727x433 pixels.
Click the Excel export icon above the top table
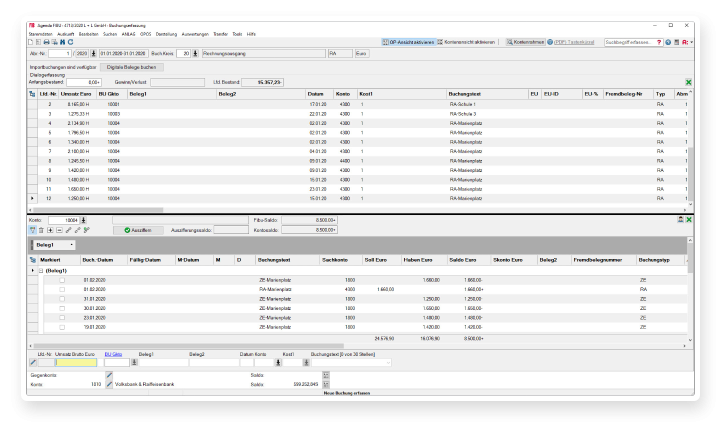point(688,82)
